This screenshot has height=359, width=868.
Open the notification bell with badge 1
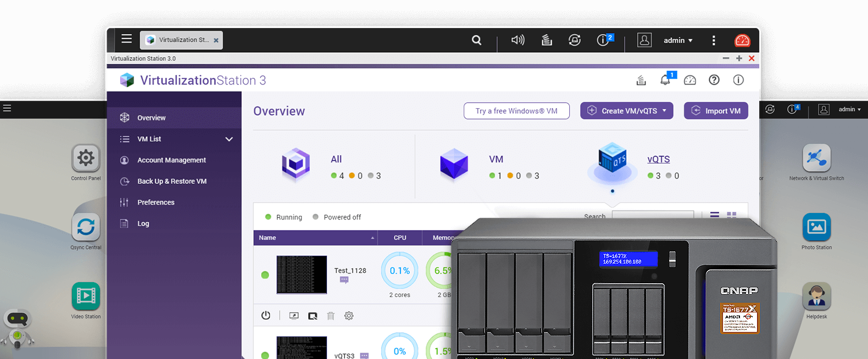666,80
